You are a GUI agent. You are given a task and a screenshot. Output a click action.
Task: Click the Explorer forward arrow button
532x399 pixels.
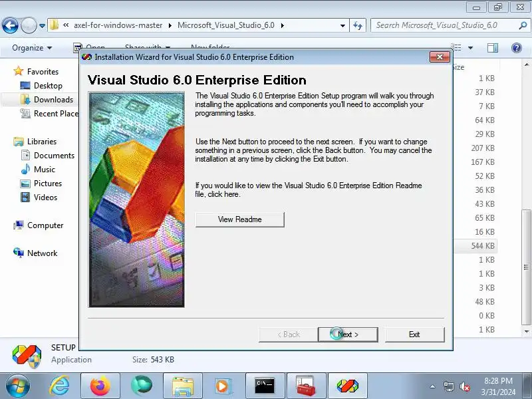click(x=29, y=25)
